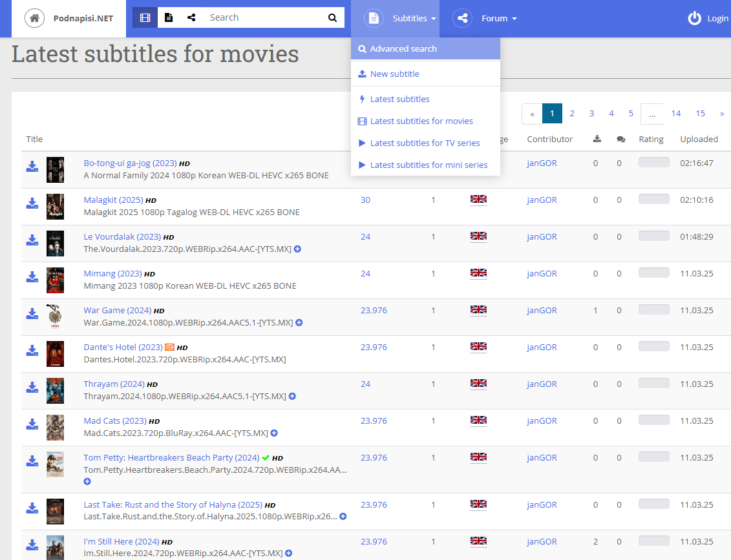
Task: Select the share search filter icon
Action: (191, 18)
